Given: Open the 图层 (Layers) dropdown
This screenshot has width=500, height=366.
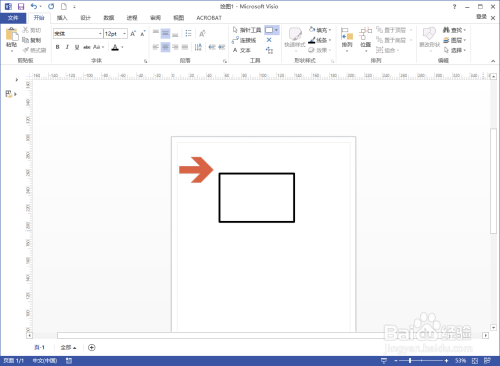Looking at the screenshot, I should click(x=454, y=40).
